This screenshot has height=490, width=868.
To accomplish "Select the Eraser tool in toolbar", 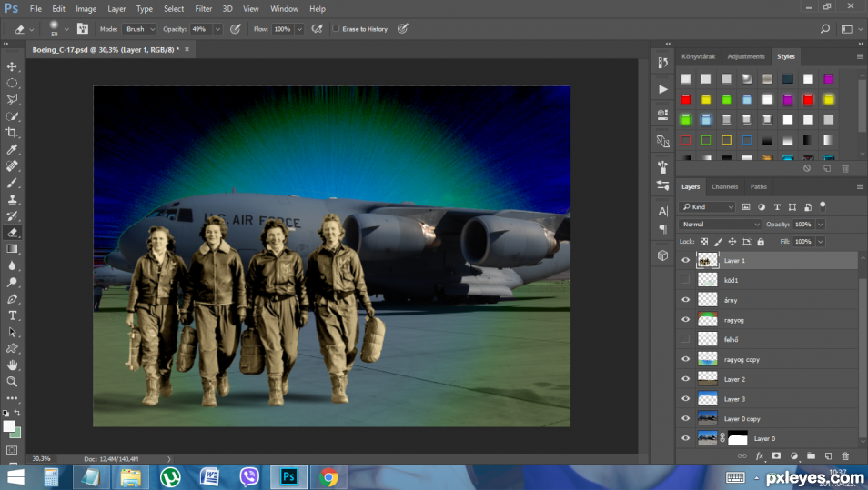I will (12, 233).
